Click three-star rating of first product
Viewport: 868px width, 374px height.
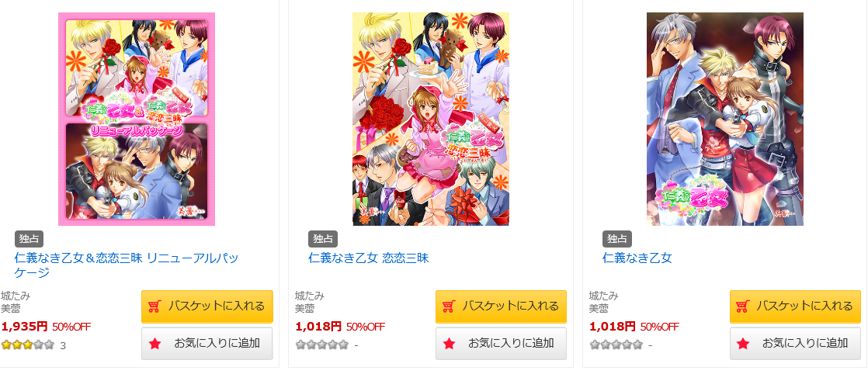tap(28, 345)
